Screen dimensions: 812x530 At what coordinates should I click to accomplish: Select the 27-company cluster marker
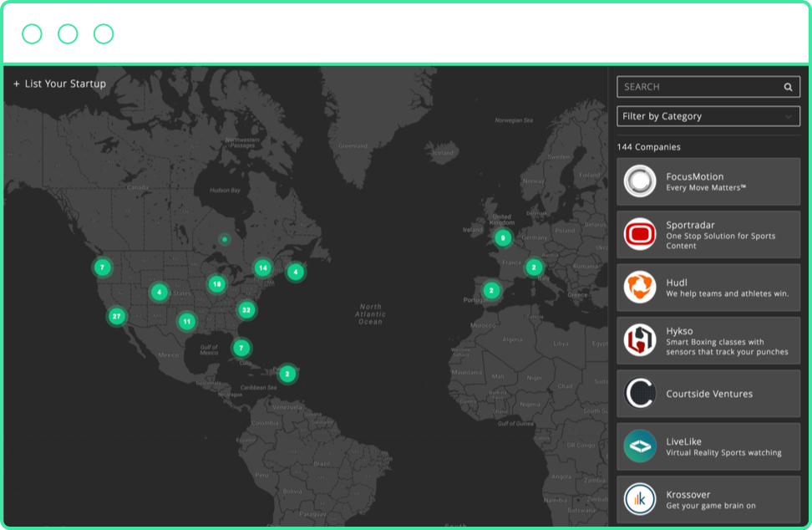(x=116, y=316)
